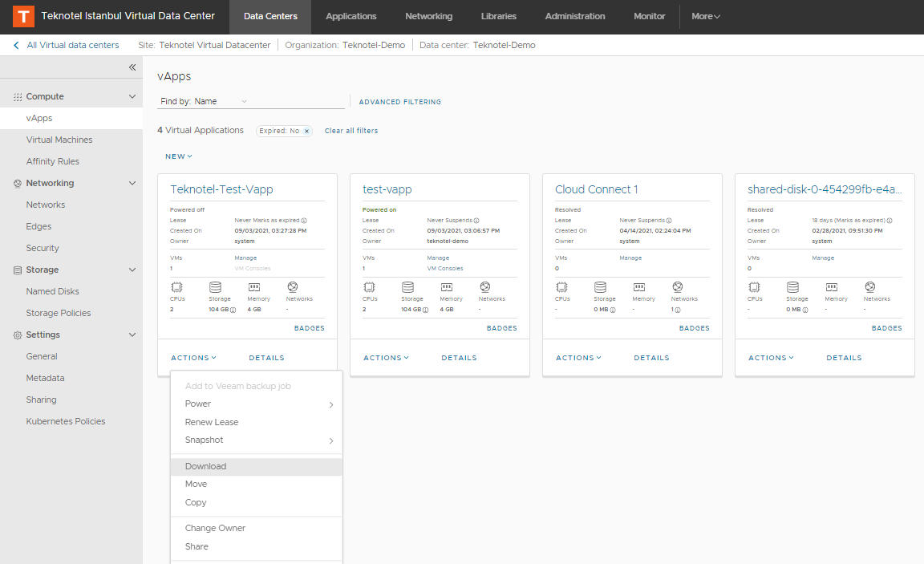Collapse the Settings section chevron in sidebar
The image size is (924, 564).
tap(132, 335)
